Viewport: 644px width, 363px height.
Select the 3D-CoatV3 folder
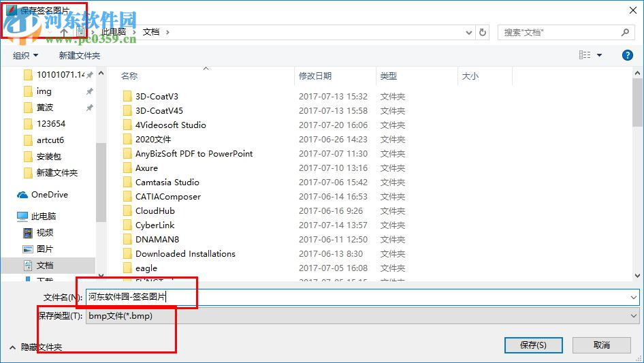click(157, 97)
